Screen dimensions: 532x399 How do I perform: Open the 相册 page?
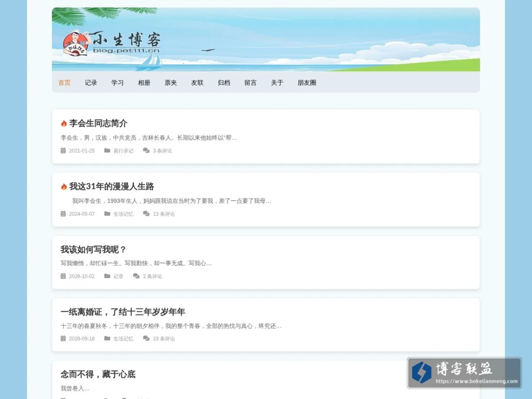(x=144, y=82)
